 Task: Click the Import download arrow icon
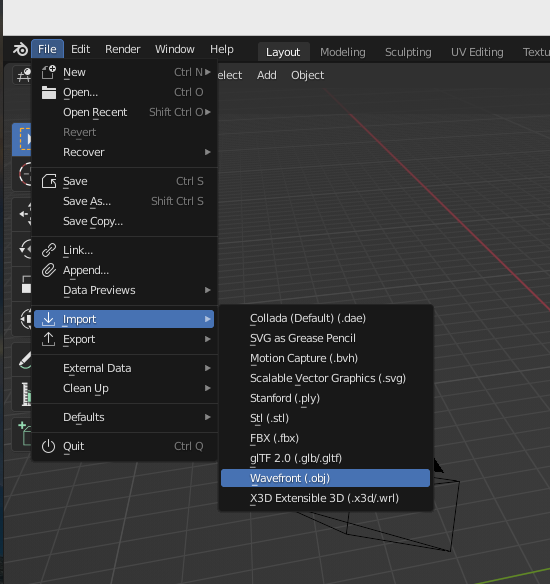48,319
